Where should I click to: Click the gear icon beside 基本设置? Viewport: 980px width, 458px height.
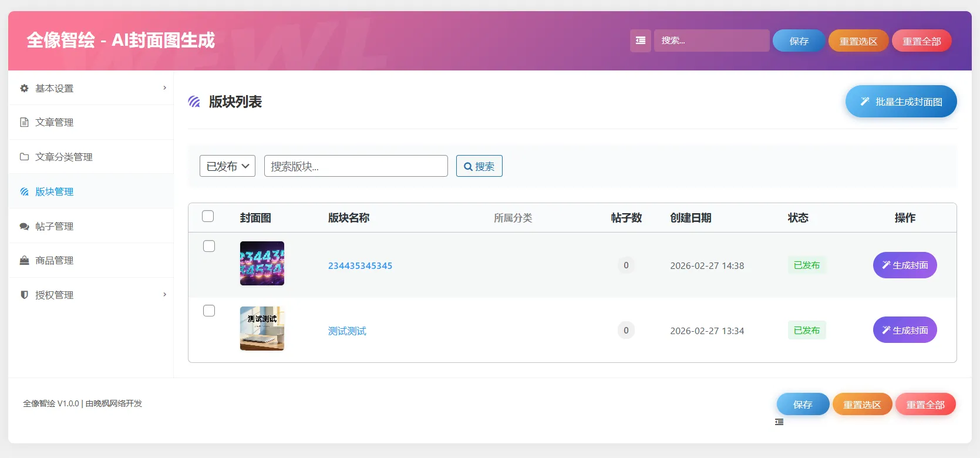coord(24,88)
